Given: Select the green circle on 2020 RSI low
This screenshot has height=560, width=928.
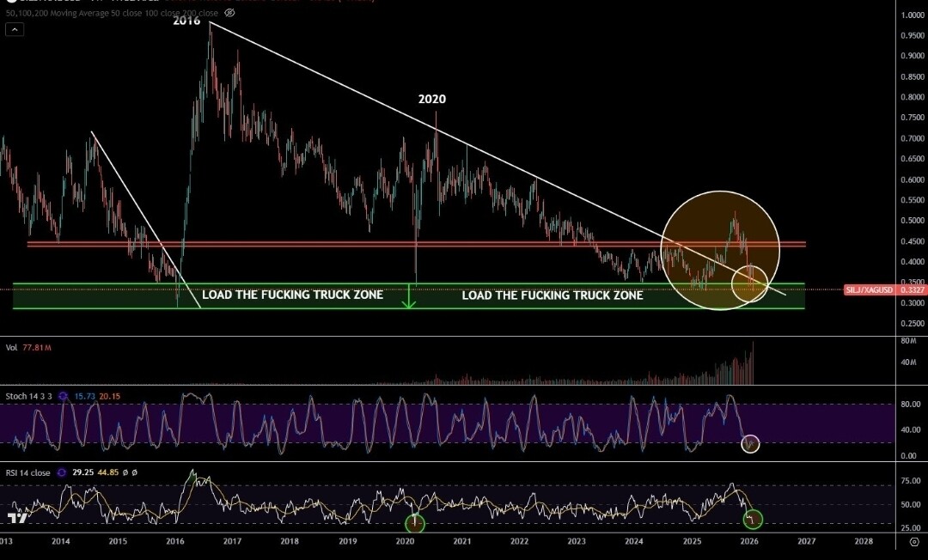Looking at the screenshot, I should (x=415, y=521).
